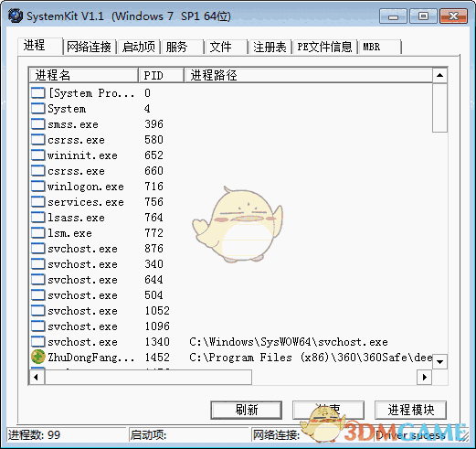Screen dimensions: 476x449
Task: Select the lsm.exe name text
Action: (x=69, y=233)
